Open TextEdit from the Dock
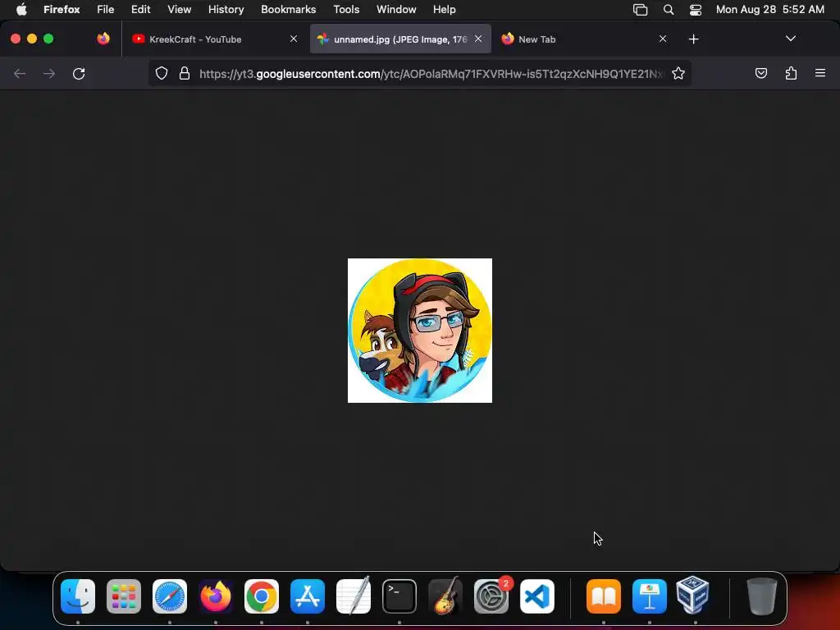This screenshot has width=840, height=630. 354,596
